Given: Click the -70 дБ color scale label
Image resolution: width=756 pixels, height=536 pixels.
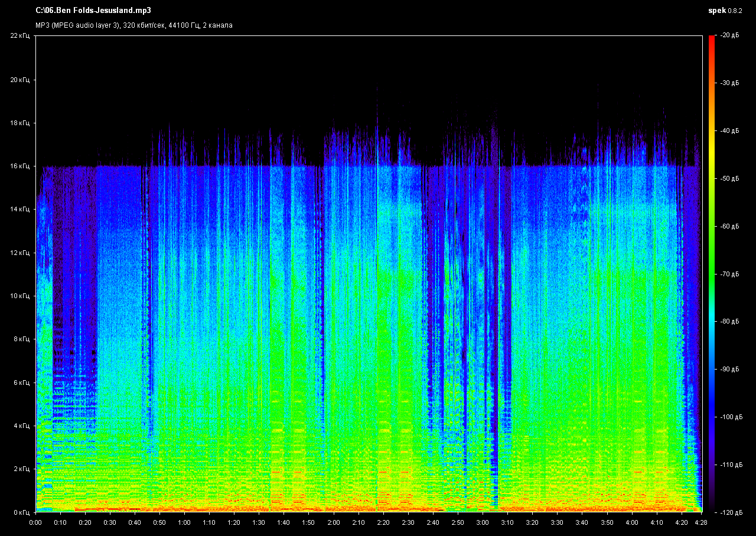Looking at the screenshot, I should 729,274.
